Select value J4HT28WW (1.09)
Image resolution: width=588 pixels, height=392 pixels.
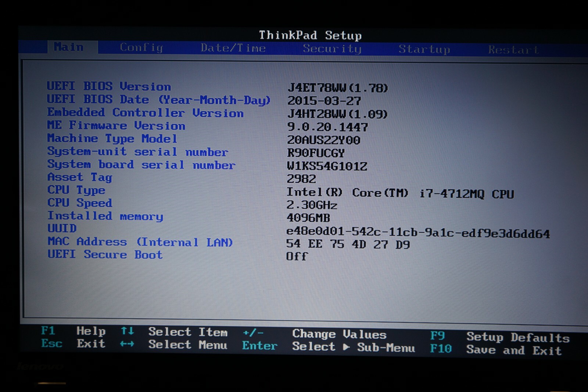click(337, 114)
